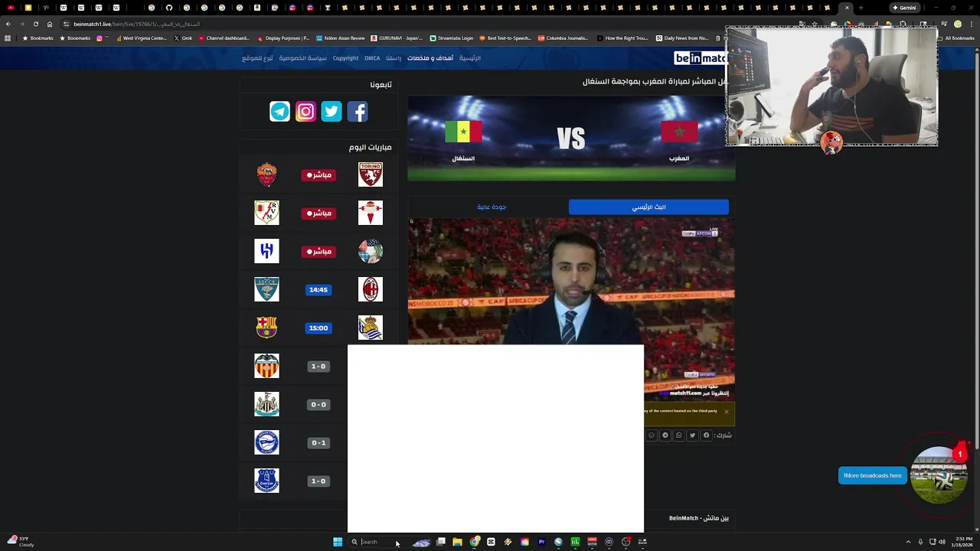980x551 pixels.
Task: Select the البث الرئيسي stream tab
Action: click(x=648, y=207)
